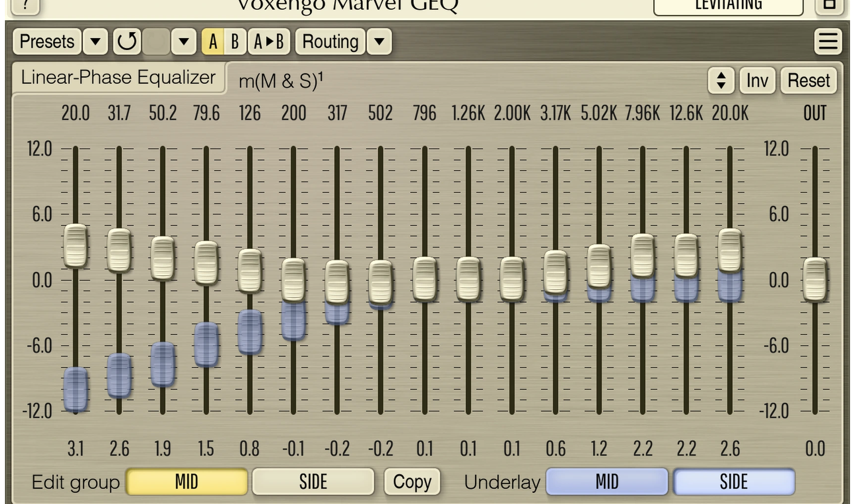Click the 79.6 Hz band slider knob
This screenshot has height=504, width=854.
206,263
